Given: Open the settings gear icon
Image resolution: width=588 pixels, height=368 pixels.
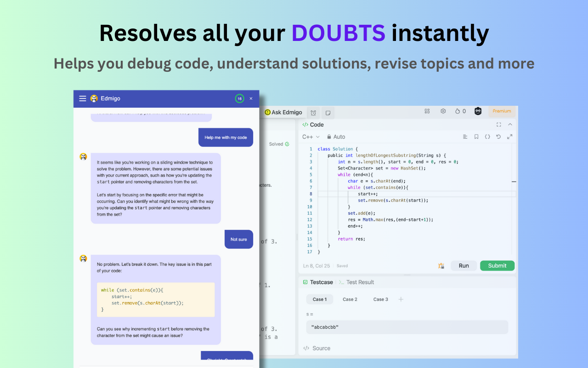Looking at the screenshot, I should 443,111.
